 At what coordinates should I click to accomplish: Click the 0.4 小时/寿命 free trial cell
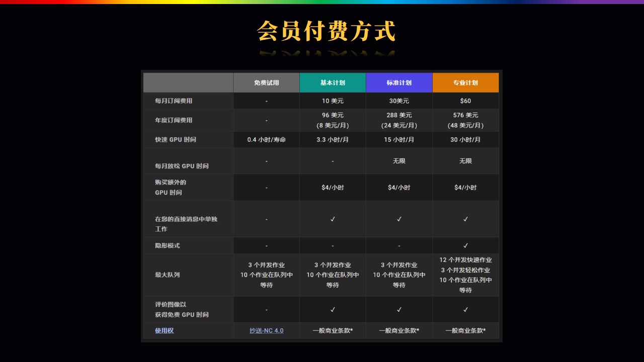(x=266, y=139)
